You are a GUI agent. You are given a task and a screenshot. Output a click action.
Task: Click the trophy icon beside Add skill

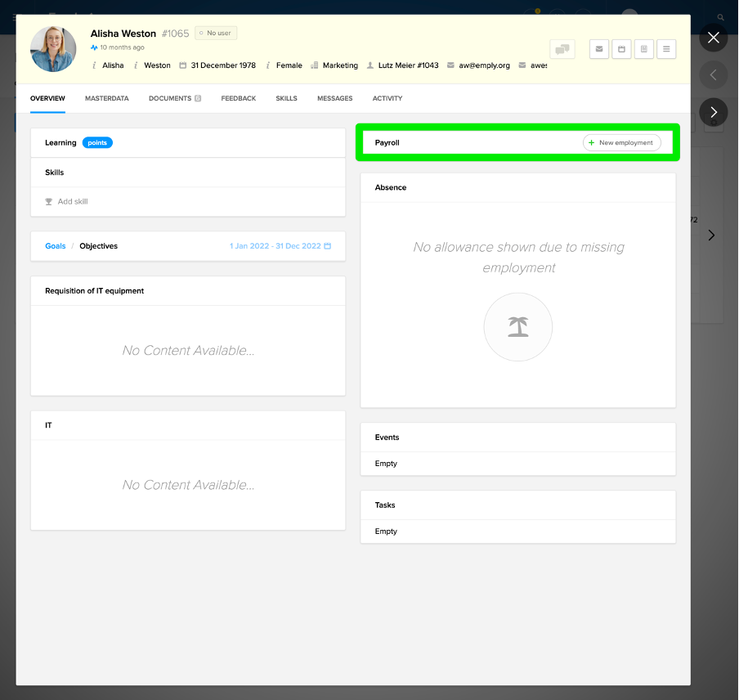[49, 202]
